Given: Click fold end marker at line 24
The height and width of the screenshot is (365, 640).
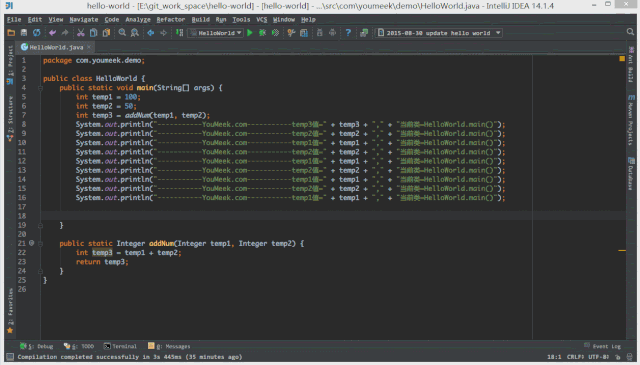Looking at the screenshot, I should click(x=40, y=271).
